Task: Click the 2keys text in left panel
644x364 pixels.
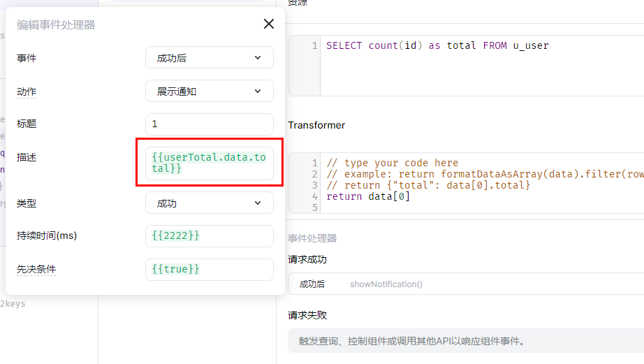Action: coord(13,304)
